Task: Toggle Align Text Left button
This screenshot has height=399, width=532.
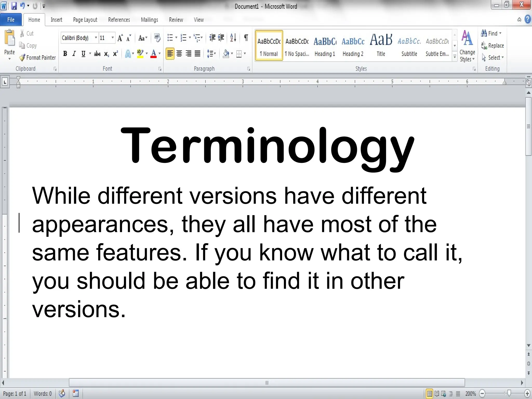Action: [x=170, y=54]
